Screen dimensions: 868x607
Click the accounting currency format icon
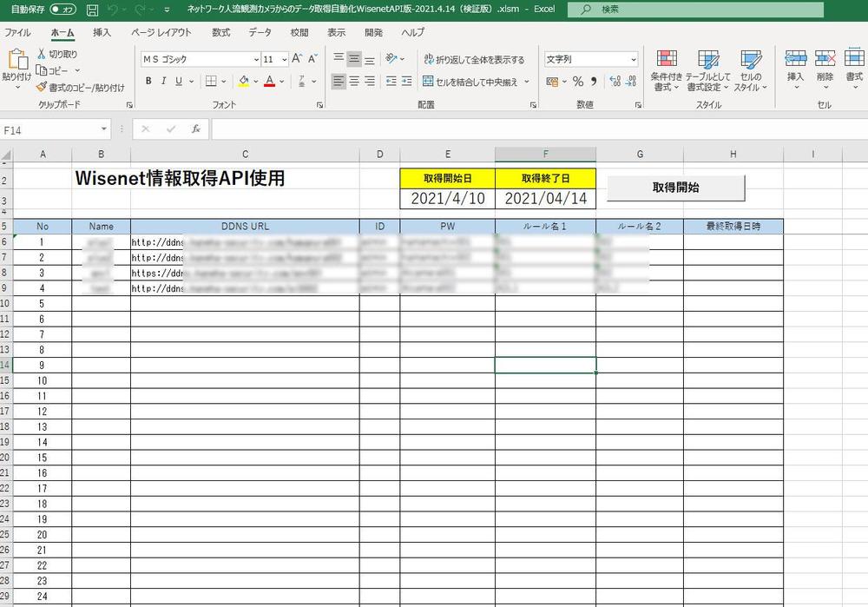tap(552, 82)
